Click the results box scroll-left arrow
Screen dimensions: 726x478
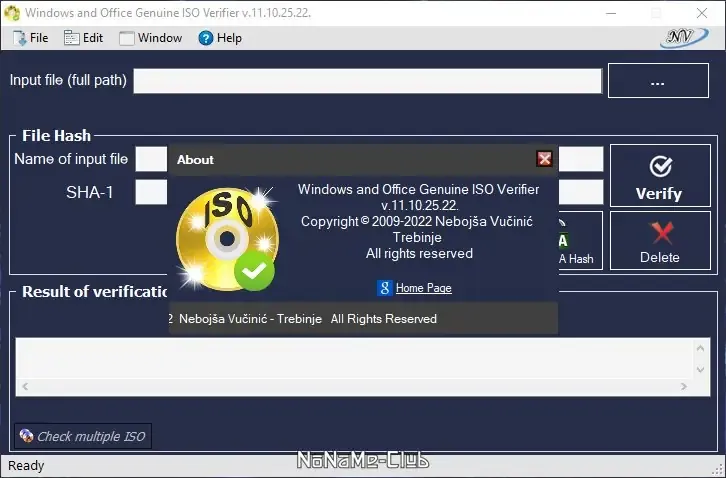tap(25, 386)
